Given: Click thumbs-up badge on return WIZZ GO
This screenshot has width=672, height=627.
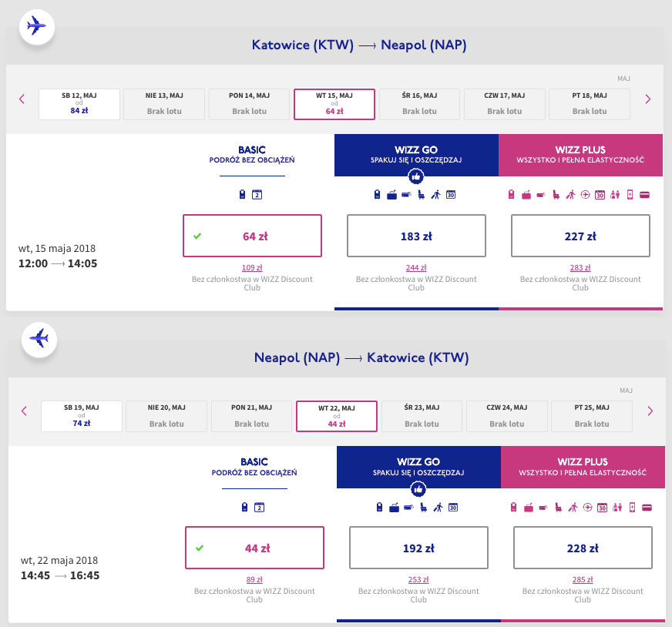Looking at the screenshot, I should 418,488.
